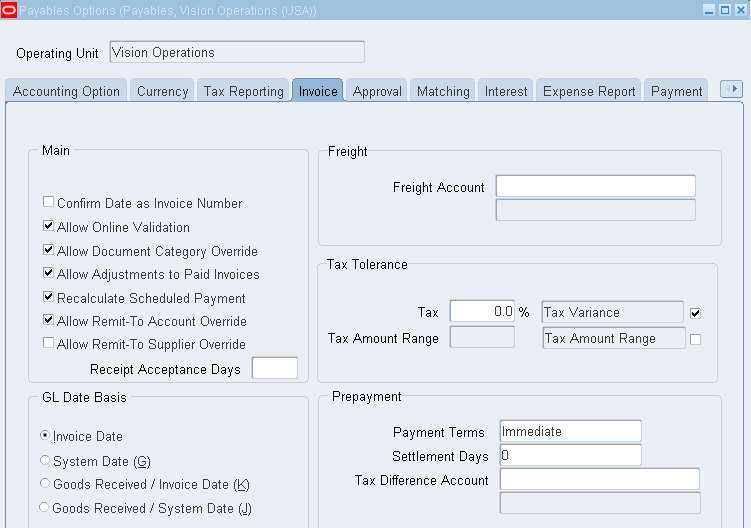
Task: Toggle Allow Remit-To Supplier Override checkbox
Action: pos(49,344)
